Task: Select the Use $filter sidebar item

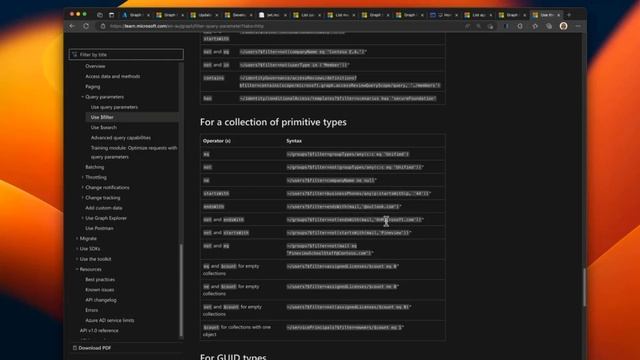Action: (x=132, y=117)
